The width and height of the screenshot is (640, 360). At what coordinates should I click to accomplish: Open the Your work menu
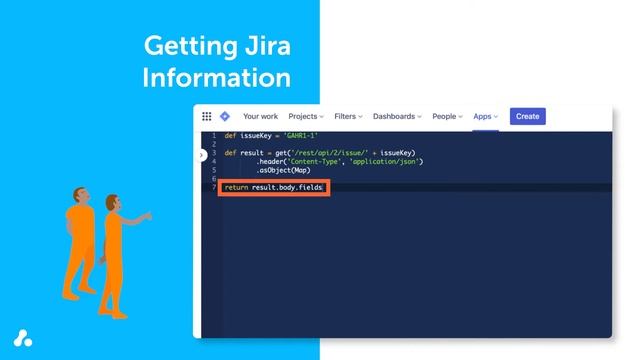(x=260, y=116)
